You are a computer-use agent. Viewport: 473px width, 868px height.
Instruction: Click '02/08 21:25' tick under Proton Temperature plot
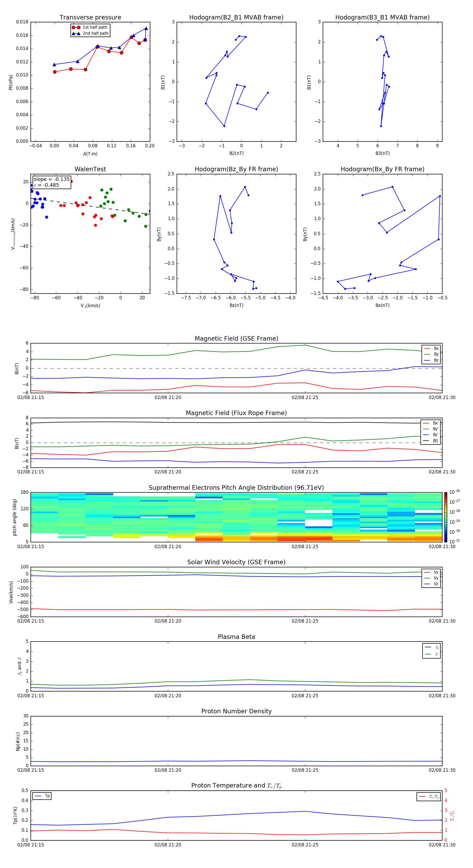[305, 845]
